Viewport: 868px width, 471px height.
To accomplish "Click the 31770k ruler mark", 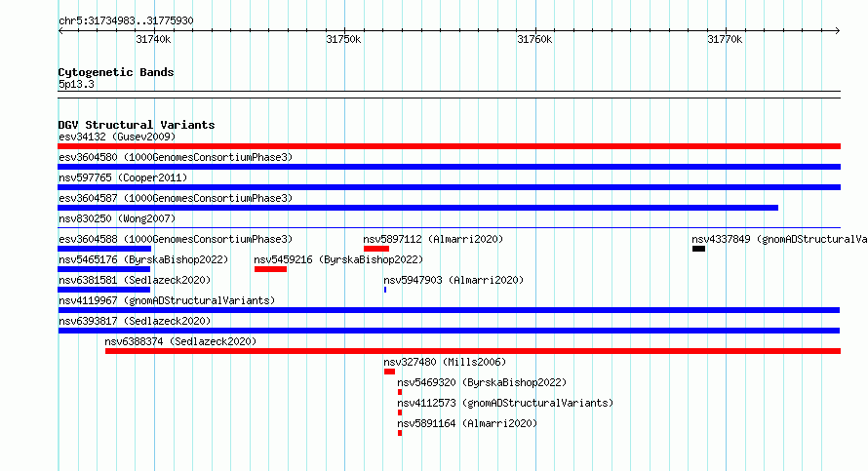I will [x=725, y=39].
